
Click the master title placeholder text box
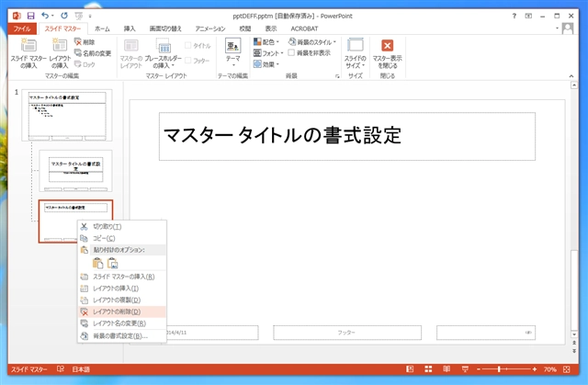347,137
